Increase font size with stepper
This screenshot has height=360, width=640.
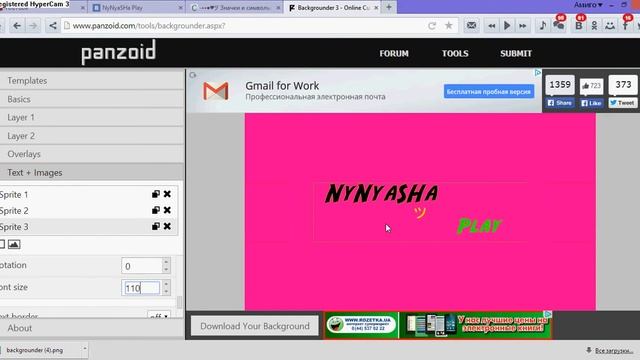pos(166,283)
